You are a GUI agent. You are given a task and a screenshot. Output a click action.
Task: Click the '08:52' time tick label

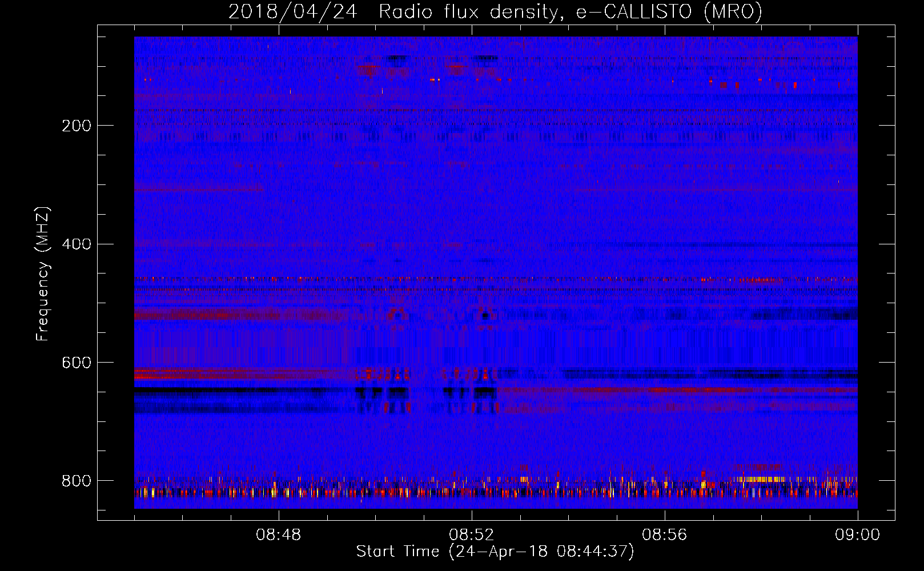[x=471, y=535]
